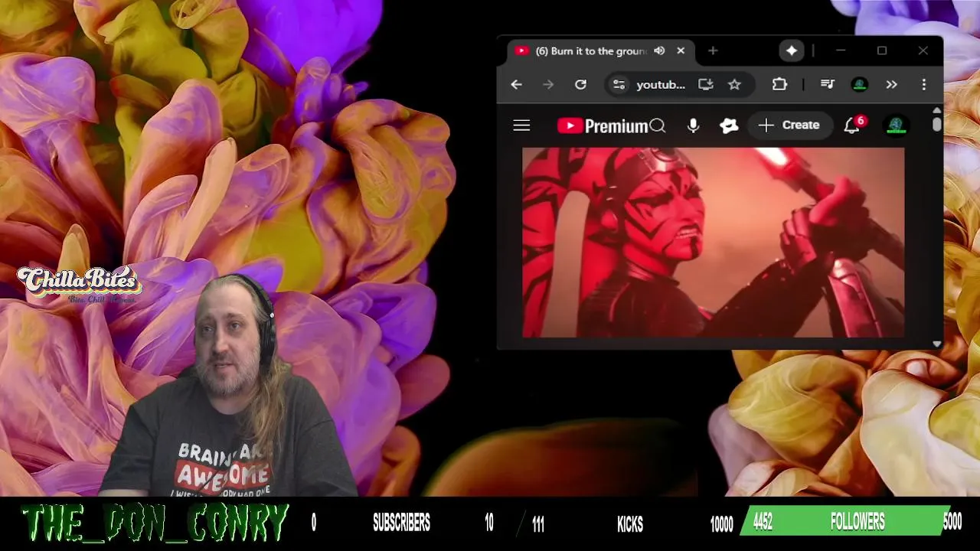Screen dimensions: 980x551
Task: Open YouTube search magnifier
Action: coord(658,126)
